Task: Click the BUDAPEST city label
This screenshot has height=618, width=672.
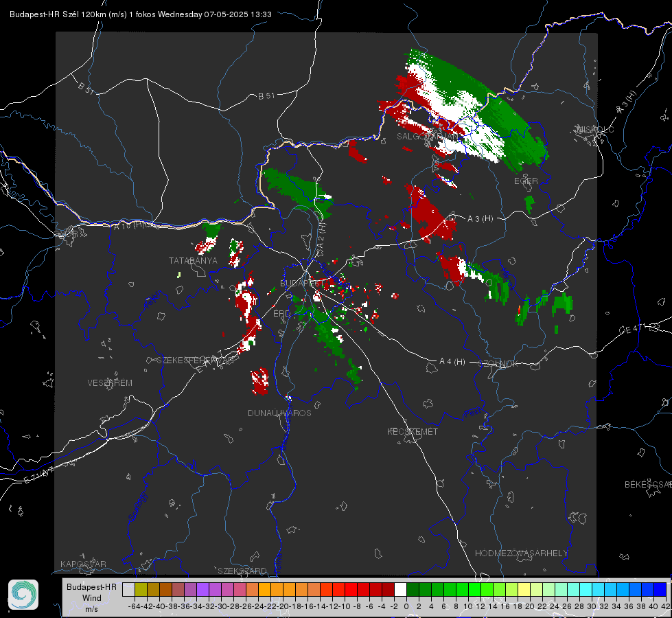Action: pyautogui.click(x=301, y=283)
